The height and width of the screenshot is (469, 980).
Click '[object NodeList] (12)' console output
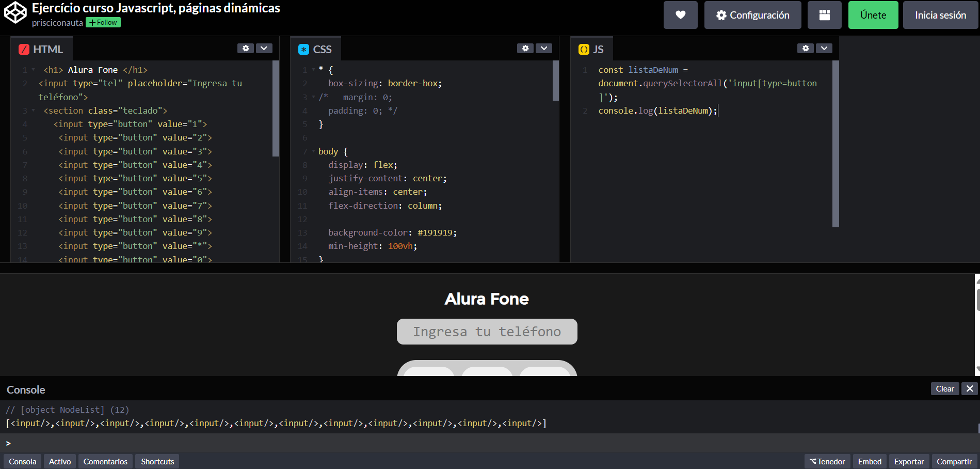[x=75, y=410]
